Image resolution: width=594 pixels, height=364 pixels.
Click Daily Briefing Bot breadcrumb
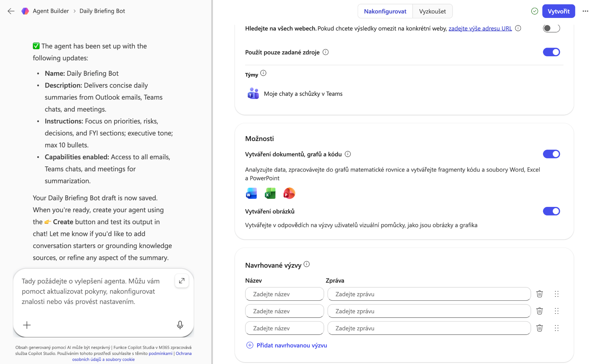coord(102,11)
